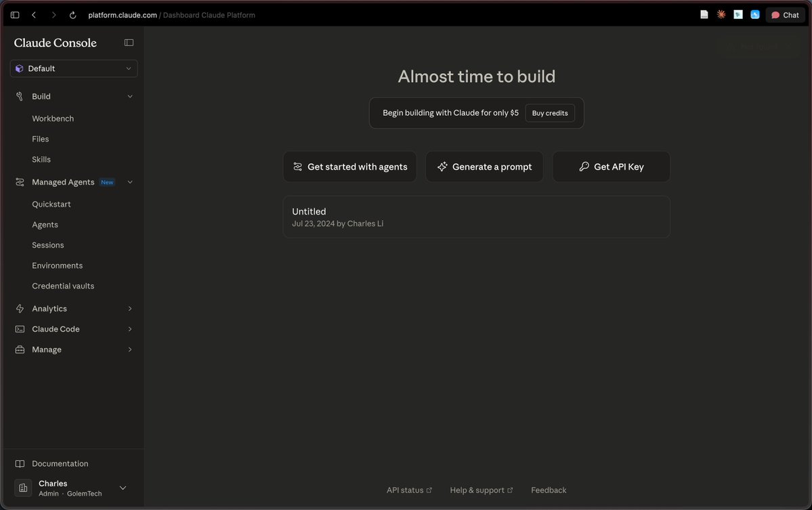Click the Claude Code label in sidebar
Image resolution: width=812 pixels, height=510 pixels.
point(56,329)
